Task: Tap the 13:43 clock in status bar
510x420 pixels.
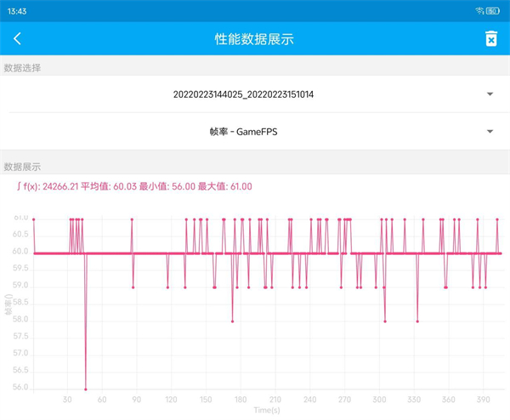Action: coord(15,9)
